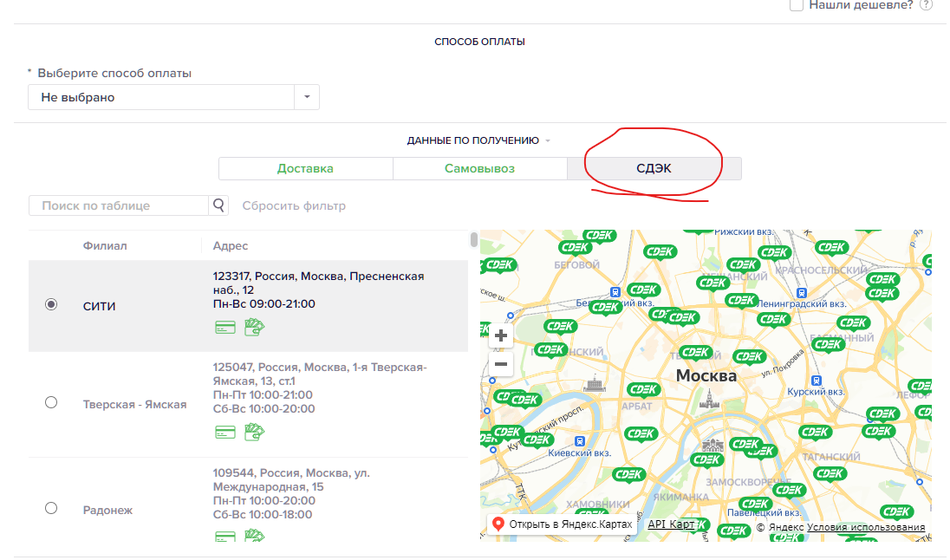950x560 pixels.
Task: Grab the branch table scrollbar thumb
Action: (474, 239)
